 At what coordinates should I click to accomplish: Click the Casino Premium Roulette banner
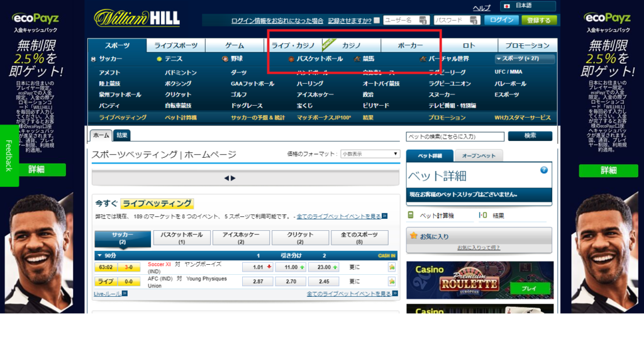tap(480, 280)
